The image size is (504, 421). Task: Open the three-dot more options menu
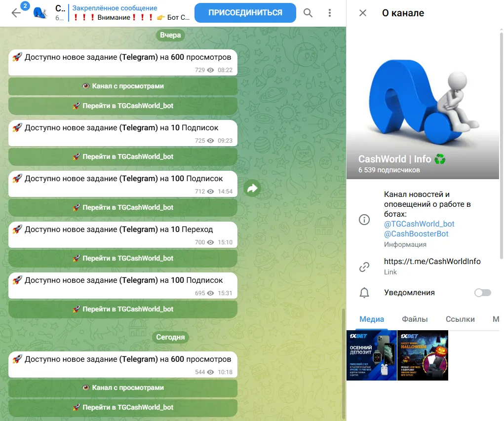329,13
